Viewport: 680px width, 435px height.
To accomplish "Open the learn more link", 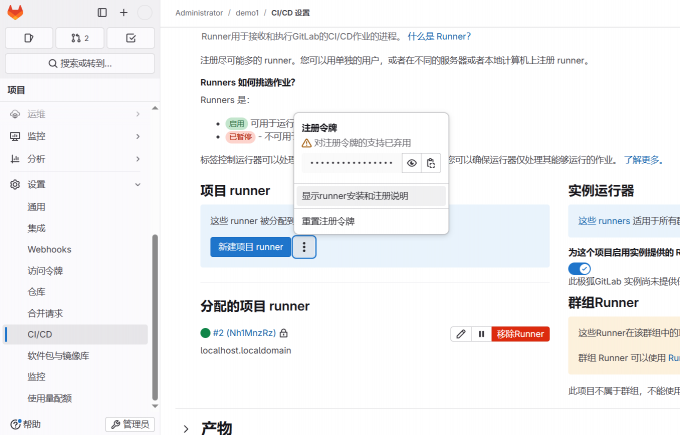I will pos(644,160).
